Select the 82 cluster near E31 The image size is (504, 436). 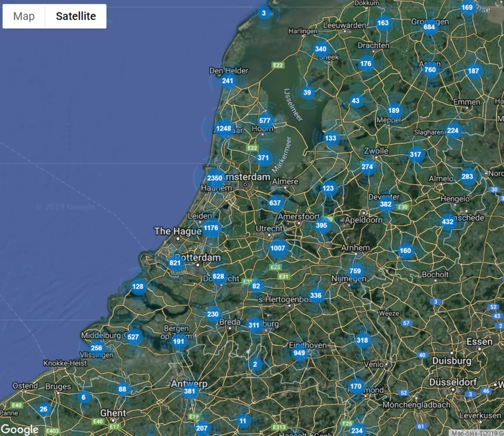coord(256,286)
